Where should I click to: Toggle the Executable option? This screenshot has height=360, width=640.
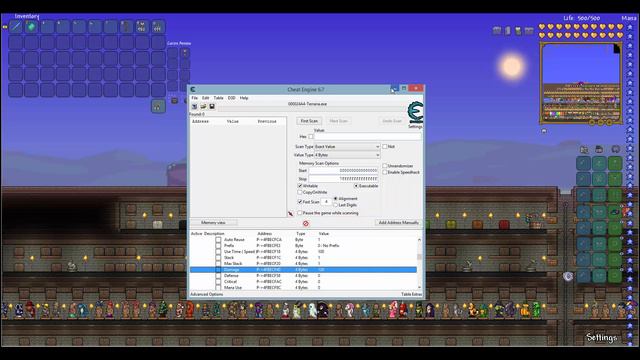point(356,186)
